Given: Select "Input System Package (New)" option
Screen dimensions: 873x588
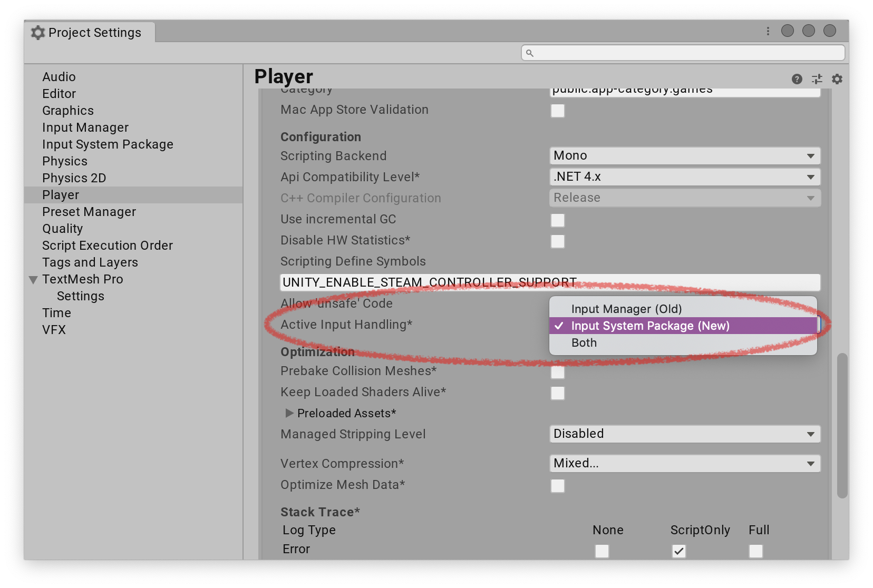Looking at the screenshot, I should 651,326.
